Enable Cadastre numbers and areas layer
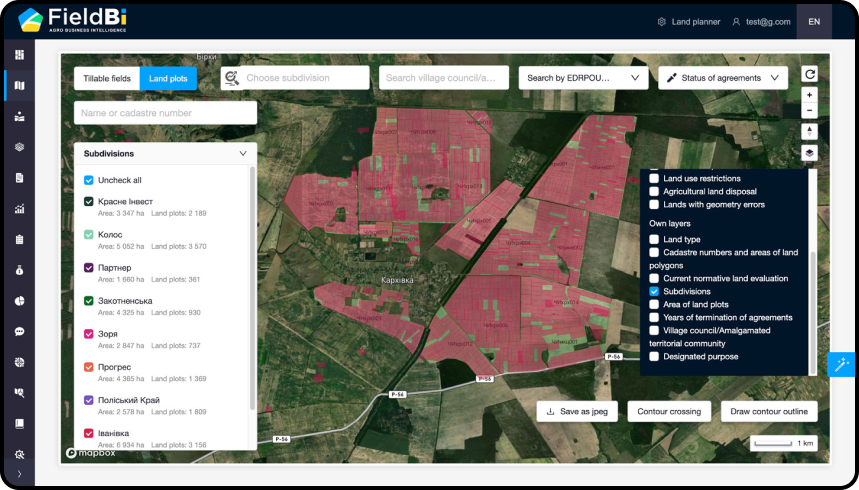859x490 pixels. click(x=654, y=252)
